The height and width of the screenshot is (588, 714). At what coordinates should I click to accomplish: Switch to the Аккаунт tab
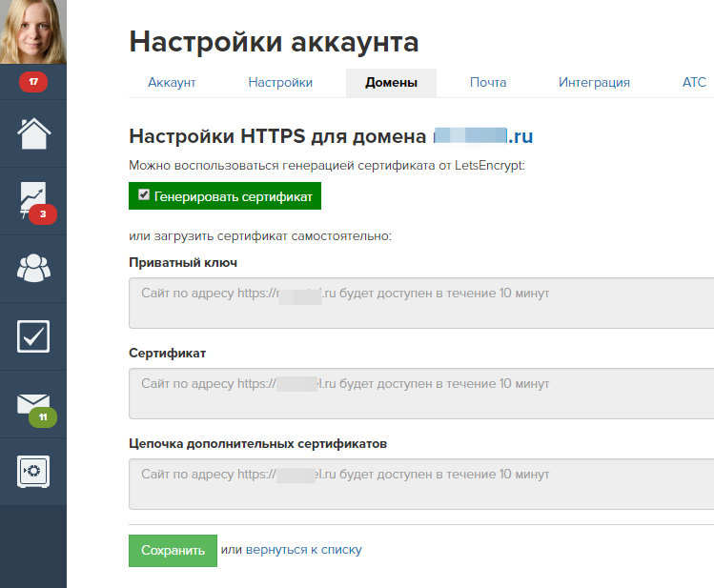172,83
